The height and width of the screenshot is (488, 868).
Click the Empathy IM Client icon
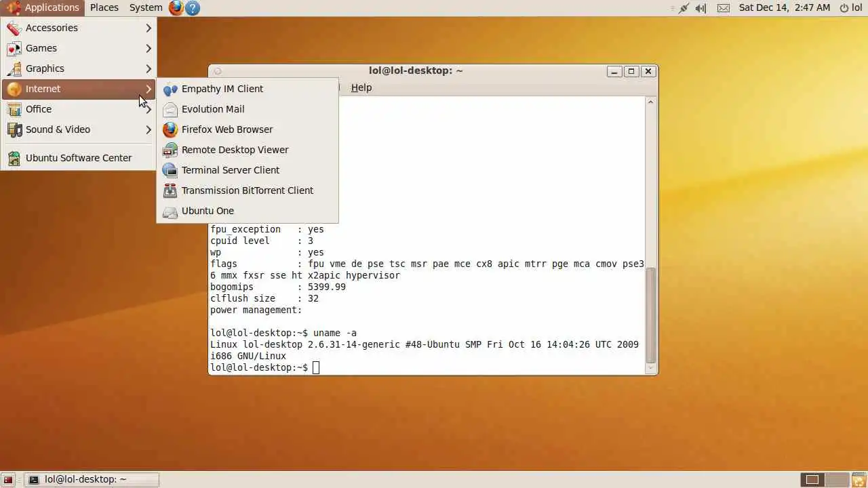click(x=170, y=89)
